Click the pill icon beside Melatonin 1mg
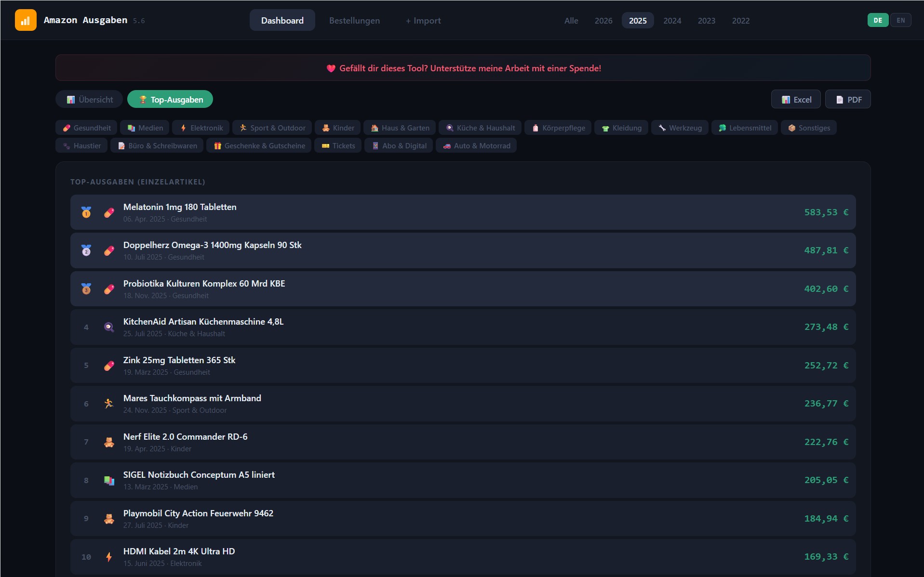This screenshot has height=577, width=924. click(x=109, y=212)
